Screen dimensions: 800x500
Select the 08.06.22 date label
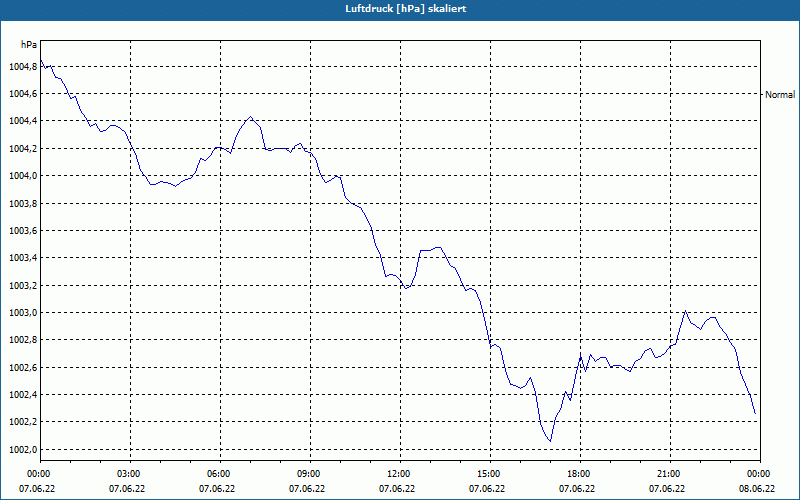tap(757, 489)
